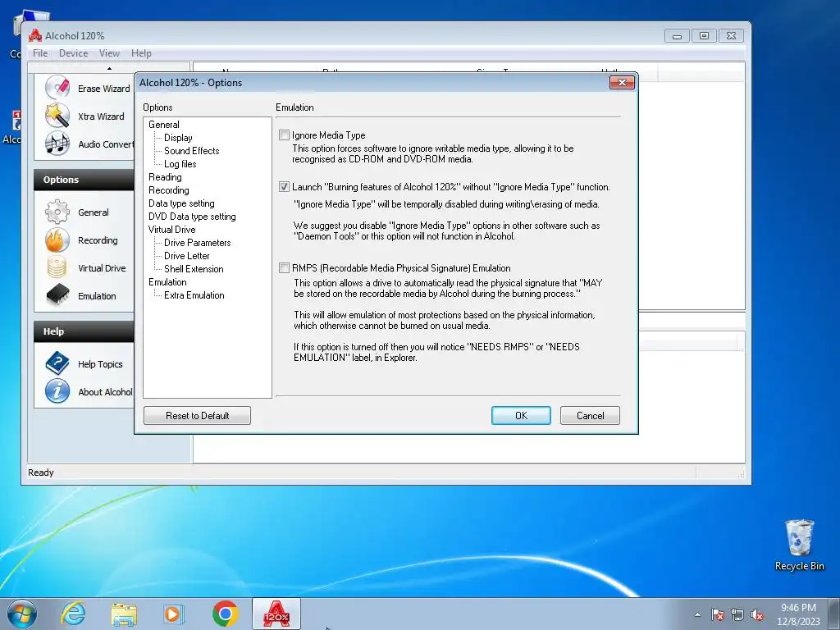
Task: Click the network tray icon
Action: click(x=737, y=614)
